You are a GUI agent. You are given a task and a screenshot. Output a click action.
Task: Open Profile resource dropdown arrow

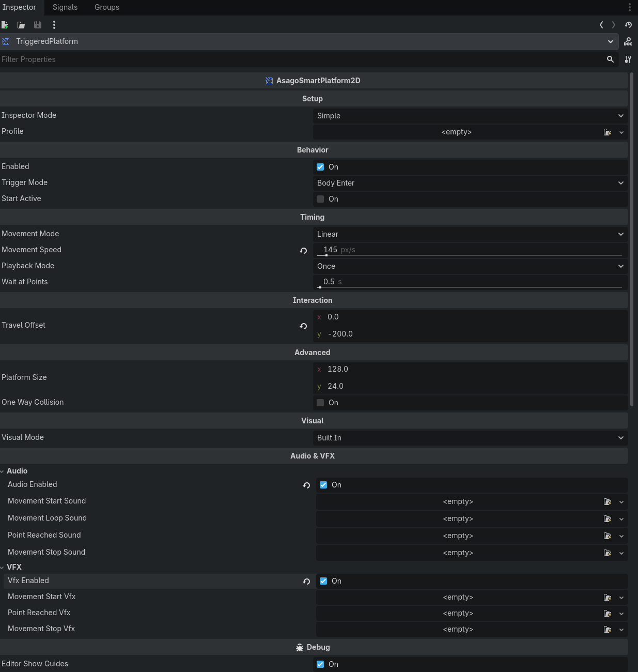point(621,132)
